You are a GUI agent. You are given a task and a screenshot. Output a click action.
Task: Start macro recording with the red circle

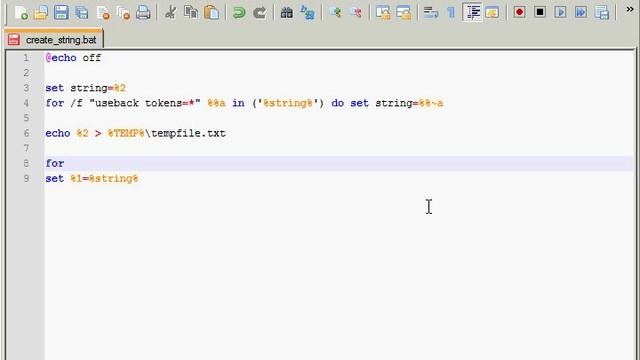[x=519, y=13]
